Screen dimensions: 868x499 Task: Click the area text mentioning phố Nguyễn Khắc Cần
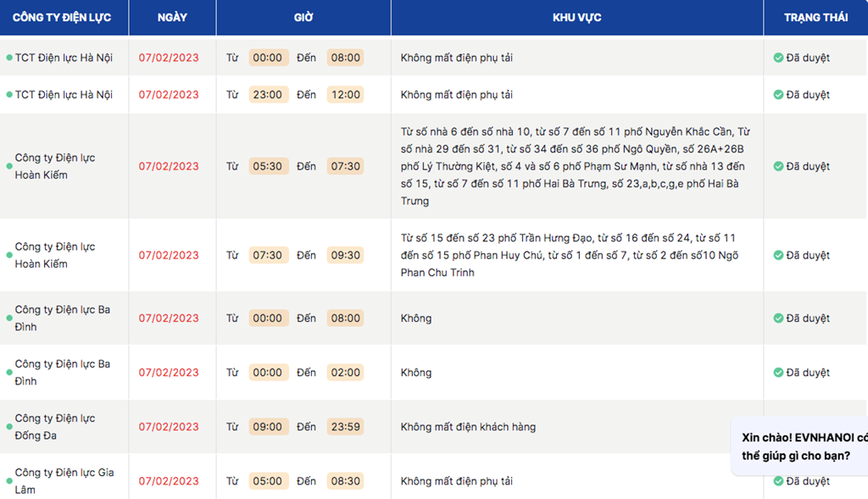pyautogui.click(x=576, y=166)
